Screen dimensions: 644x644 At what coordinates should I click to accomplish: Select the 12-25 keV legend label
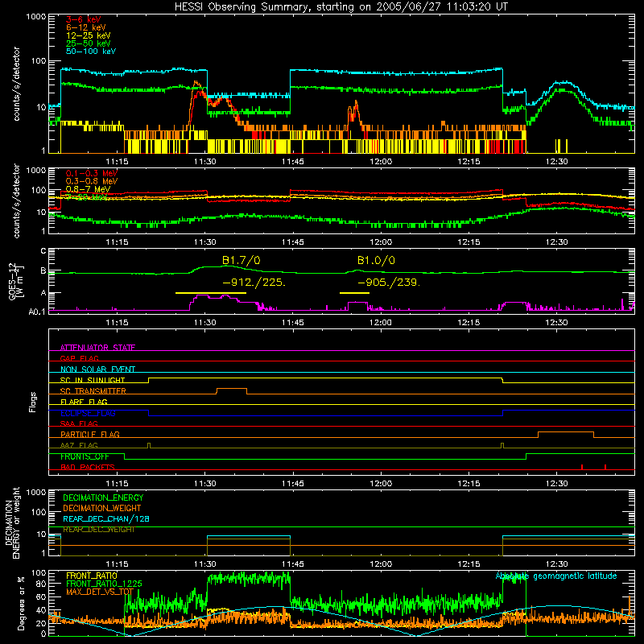89,35
